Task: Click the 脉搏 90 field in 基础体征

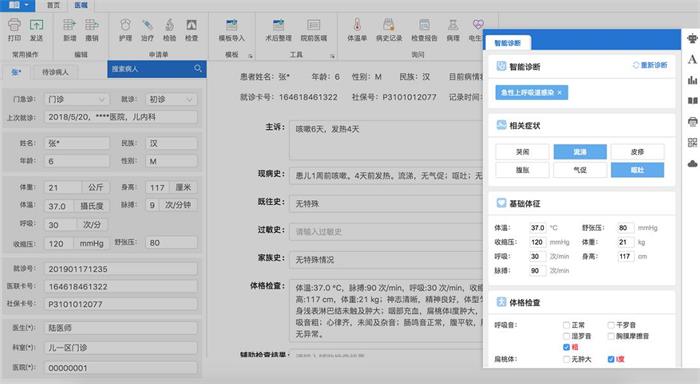Action: click(x=538, y=271)
